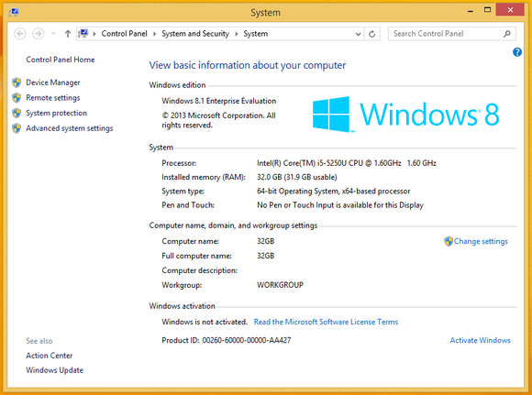Image resolution: width=532 pixels, height=395 pixels.
Task: Open the address bar history dropdown
Action: pyautogui.click(x=358, y=34)
